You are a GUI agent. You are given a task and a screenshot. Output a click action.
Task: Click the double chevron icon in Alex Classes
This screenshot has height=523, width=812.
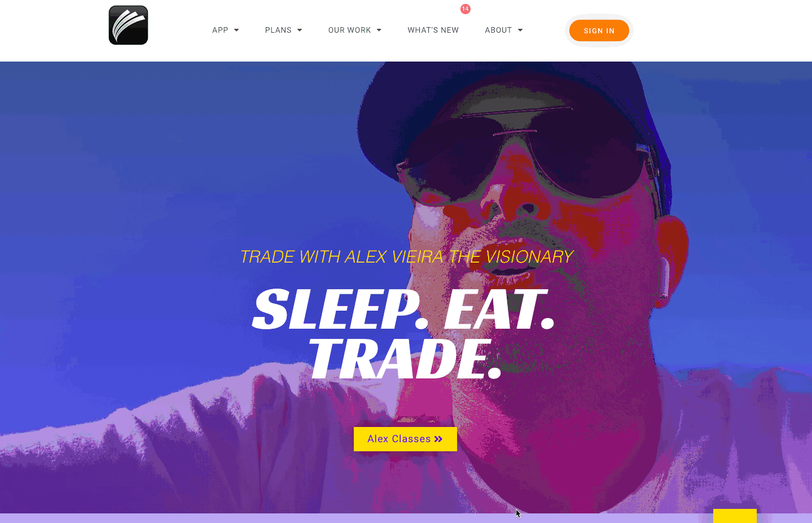pyautogui.click(x=438, y=439)
